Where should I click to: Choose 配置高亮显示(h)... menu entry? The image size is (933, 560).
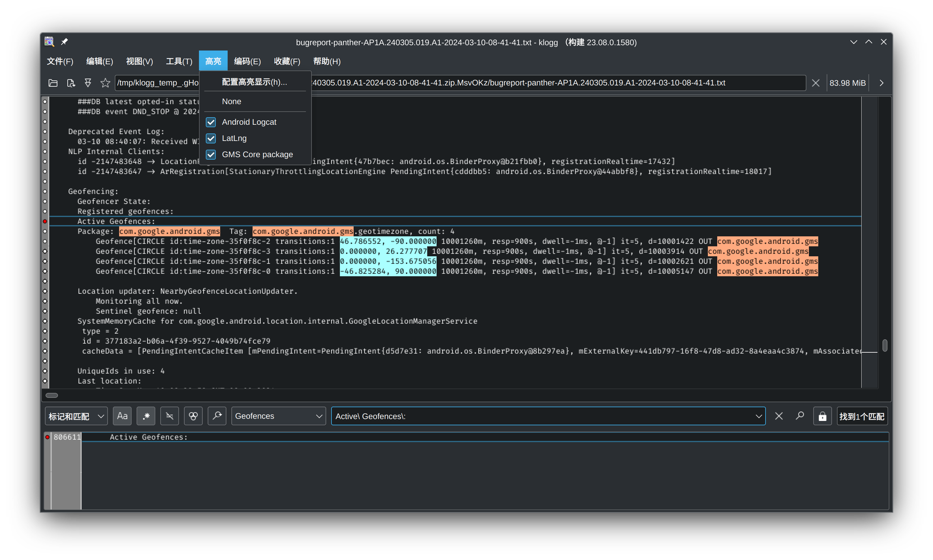tap(255, 82)
